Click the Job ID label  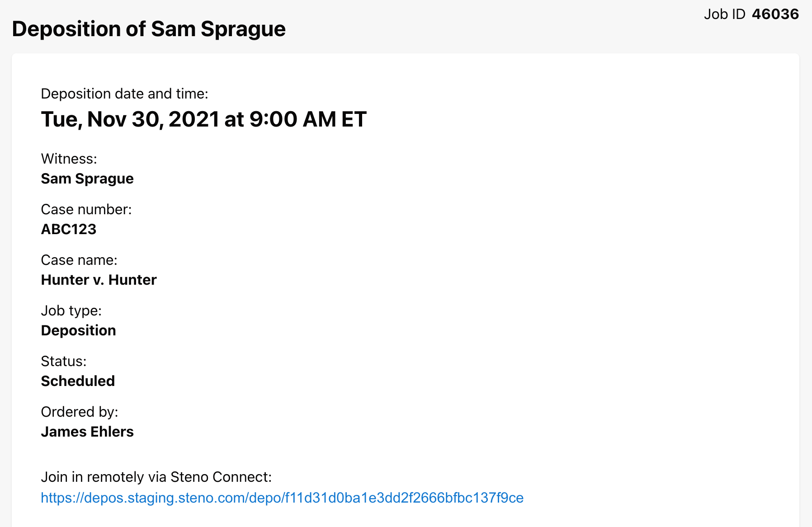pyautogui.click(x=724, y=14)
